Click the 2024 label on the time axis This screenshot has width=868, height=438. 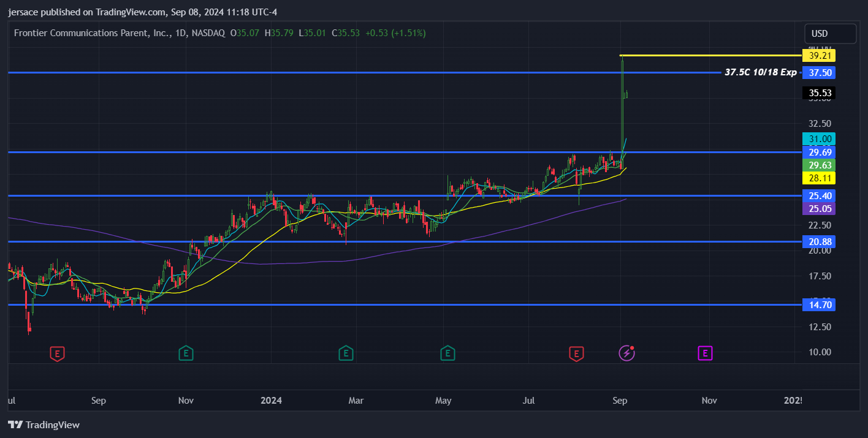pos(271,401)
